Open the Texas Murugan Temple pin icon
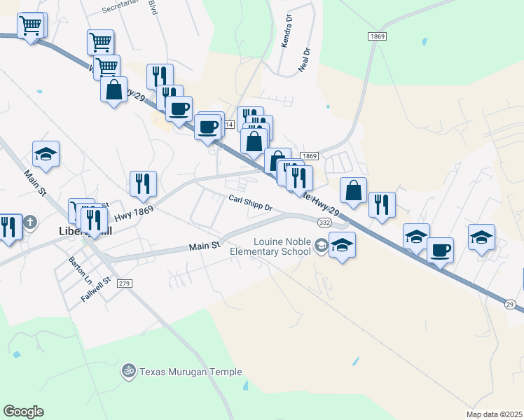 pos(129,371)
